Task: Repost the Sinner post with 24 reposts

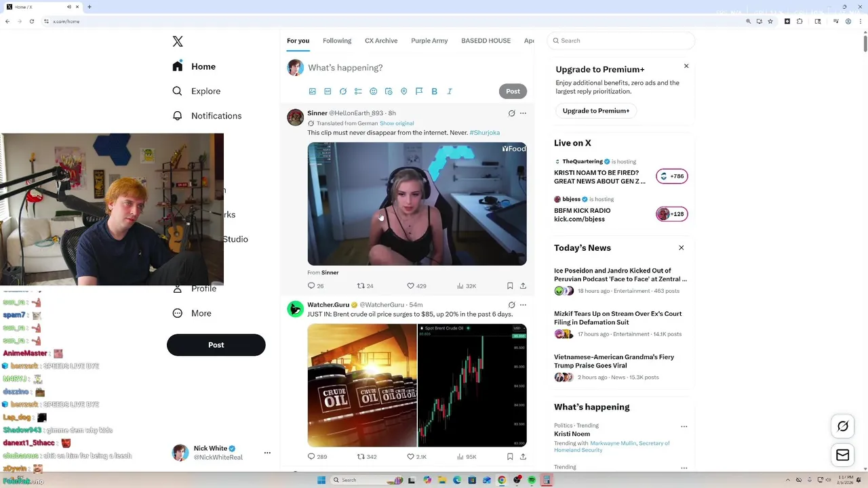Action: tap(366, 286)
